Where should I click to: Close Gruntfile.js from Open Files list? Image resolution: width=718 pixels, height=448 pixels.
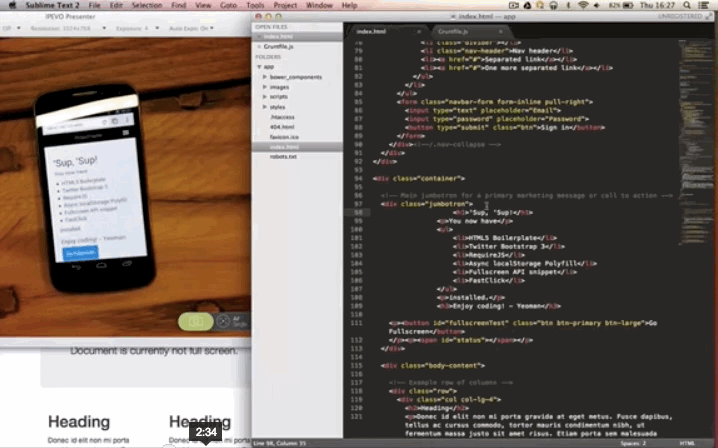(259, 47)
